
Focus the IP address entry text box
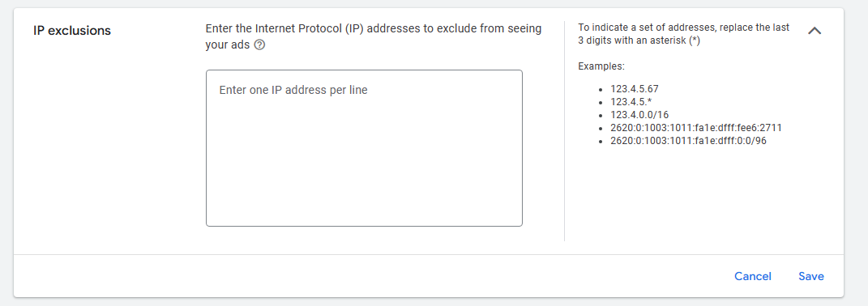coord(364,148)
